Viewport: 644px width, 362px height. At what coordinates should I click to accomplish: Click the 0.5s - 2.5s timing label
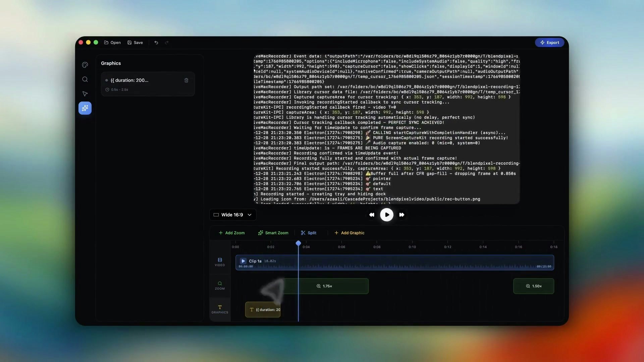119,90
